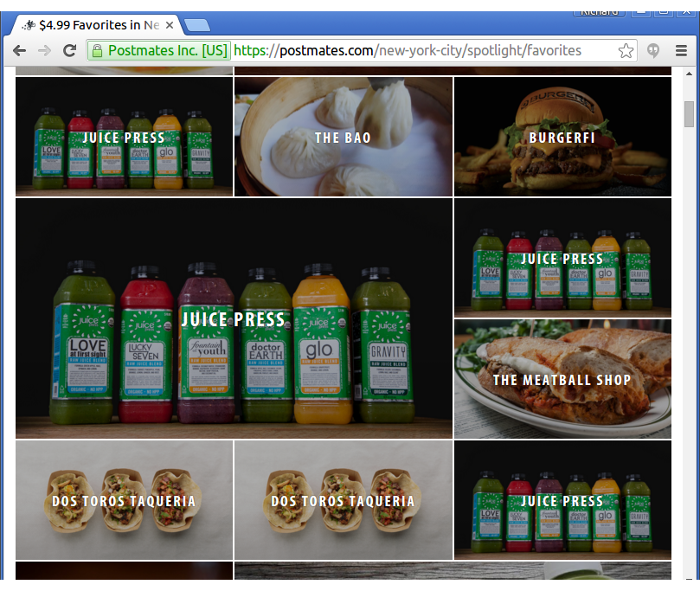Open the BurgerFi restaurant tile
This screenshot has width=700, height=591.
pyautogui.click(x=562, y=137)
